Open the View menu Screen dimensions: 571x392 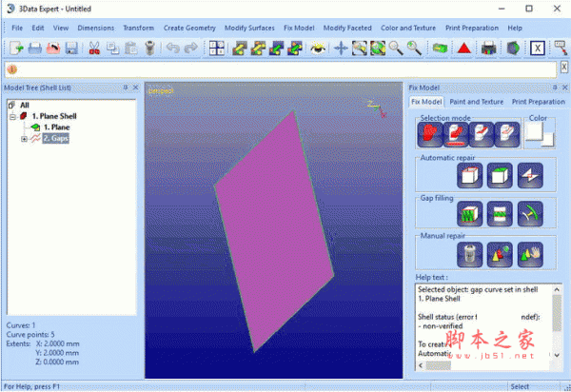pyautogui.click(x=61, y=28)
